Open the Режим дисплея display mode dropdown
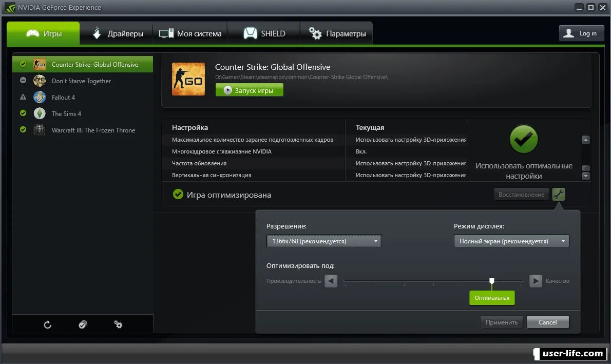This screenshot has width=611, height=364. pyautogui.click(x=511, y=240)
